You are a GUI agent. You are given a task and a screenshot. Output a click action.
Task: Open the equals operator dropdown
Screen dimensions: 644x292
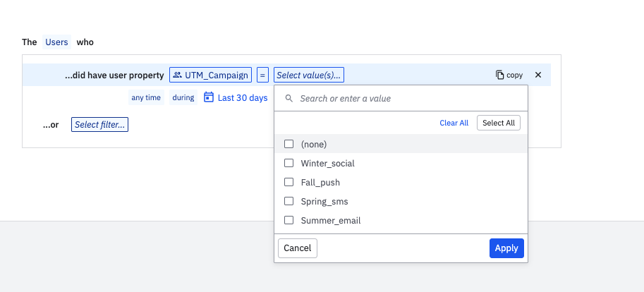click(262, 75)
